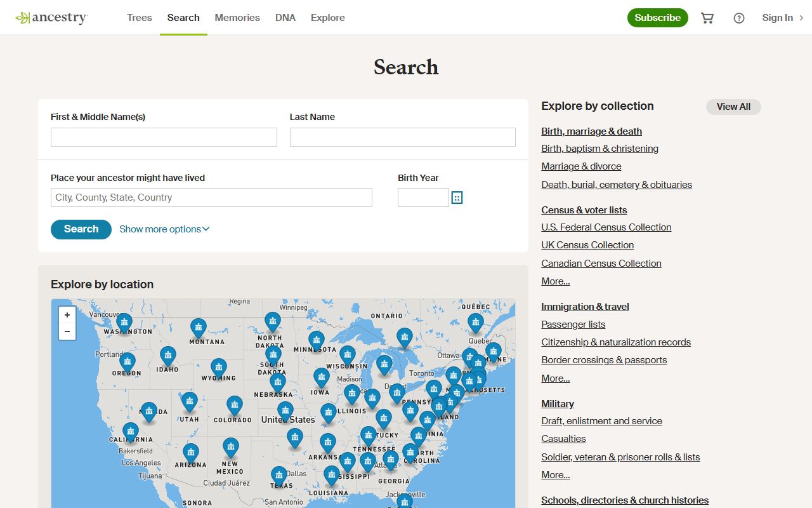Viewport: 812px width, 508px height.
Task: Select the Louisiana map pin
Action: [332, 476]
